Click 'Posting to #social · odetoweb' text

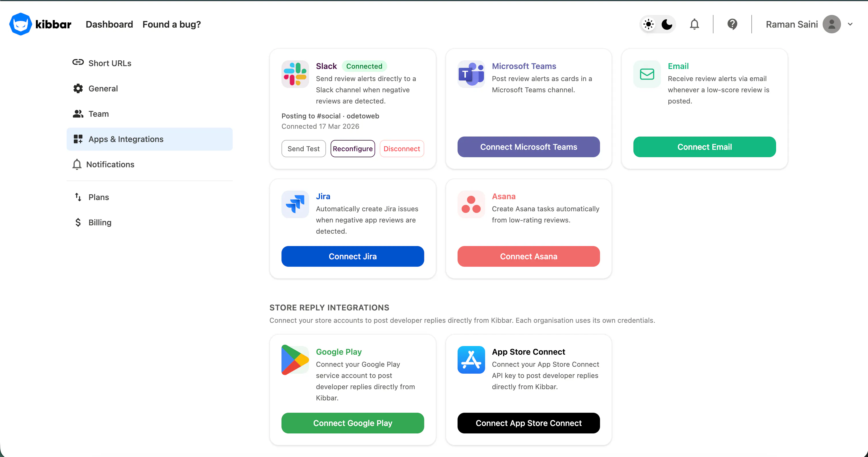[x=330, y=116]
